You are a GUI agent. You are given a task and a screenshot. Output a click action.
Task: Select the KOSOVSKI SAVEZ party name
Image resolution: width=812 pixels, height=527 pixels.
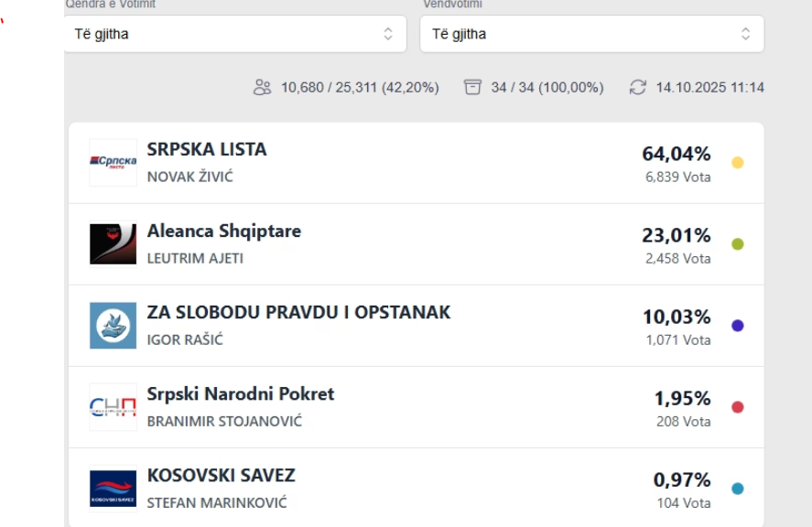tap(221, 476)
